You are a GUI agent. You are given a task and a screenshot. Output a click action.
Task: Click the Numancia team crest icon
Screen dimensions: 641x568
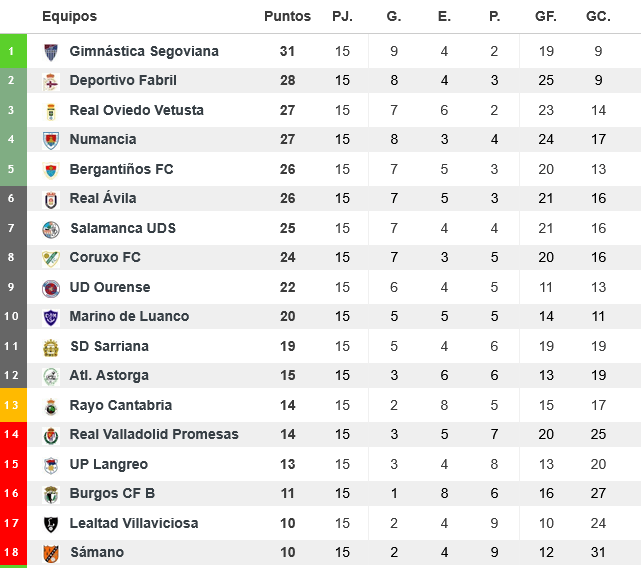[51, 140]
